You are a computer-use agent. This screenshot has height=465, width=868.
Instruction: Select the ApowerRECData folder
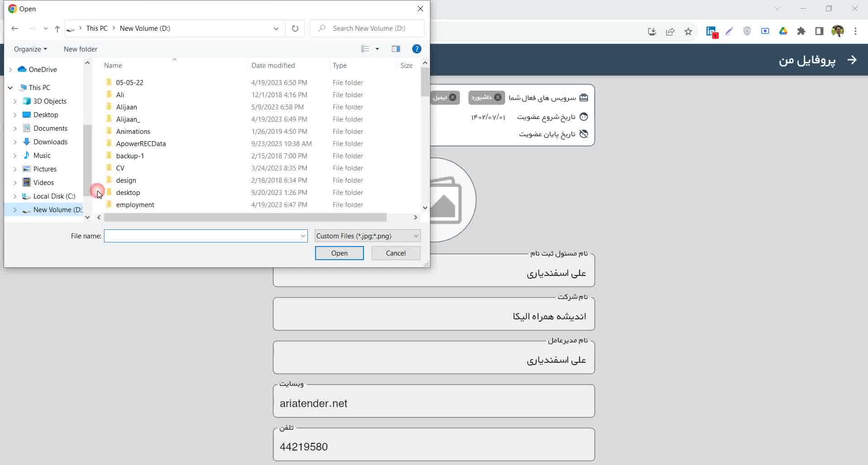pyautogui.click(x=141, y=143)
